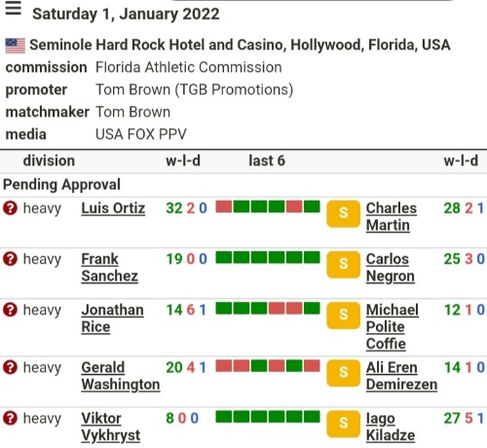Open Frank Sanchez profile link
This screenshot has width=487, height=448.
[110, 268]
